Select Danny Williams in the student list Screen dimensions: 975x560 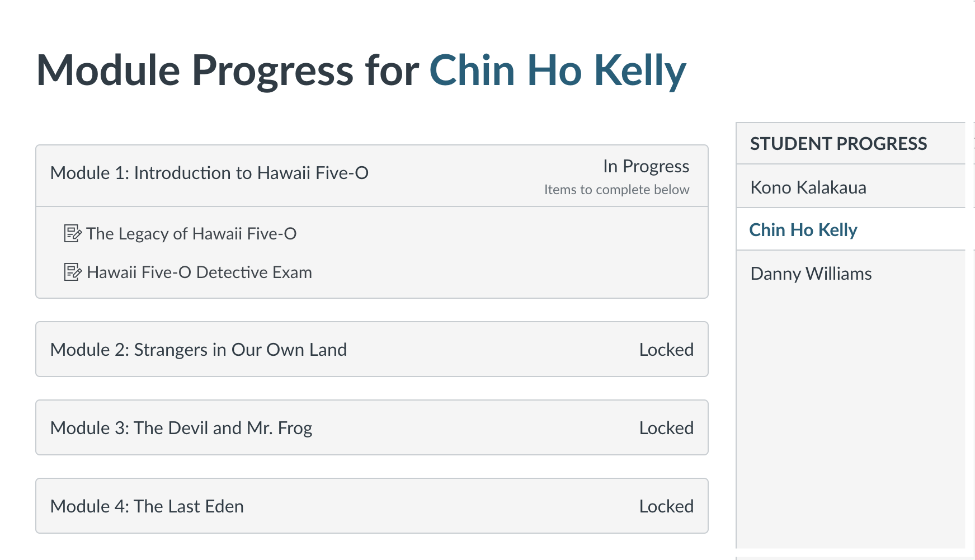(x=850, y=273)
